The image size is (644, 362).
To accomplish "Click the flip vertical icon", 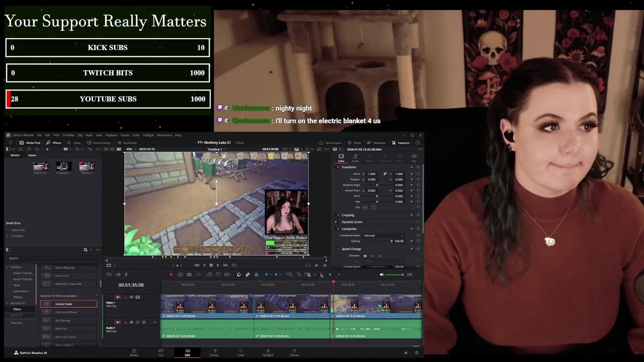I will [373, 208].
